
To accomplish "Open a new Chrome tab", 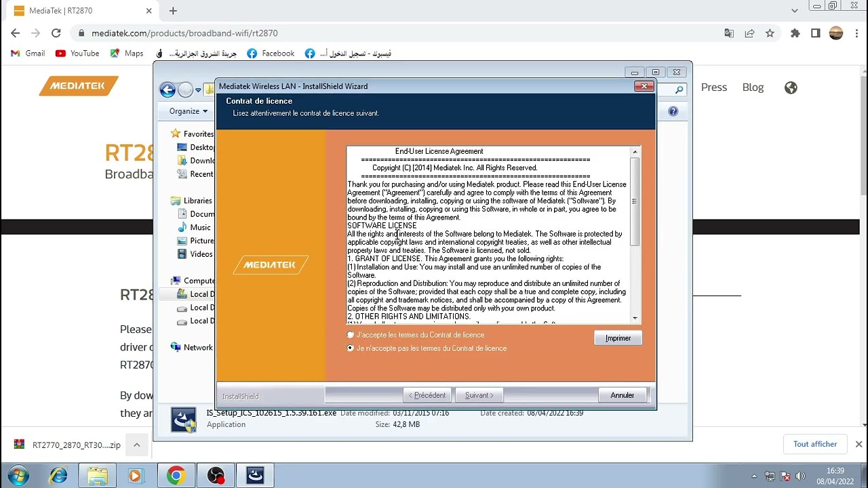I will (173, 11).
